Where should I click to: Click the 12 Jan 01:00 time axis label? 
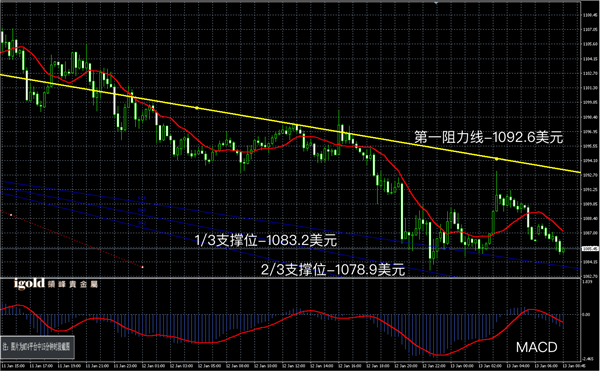tap(153, 366)
